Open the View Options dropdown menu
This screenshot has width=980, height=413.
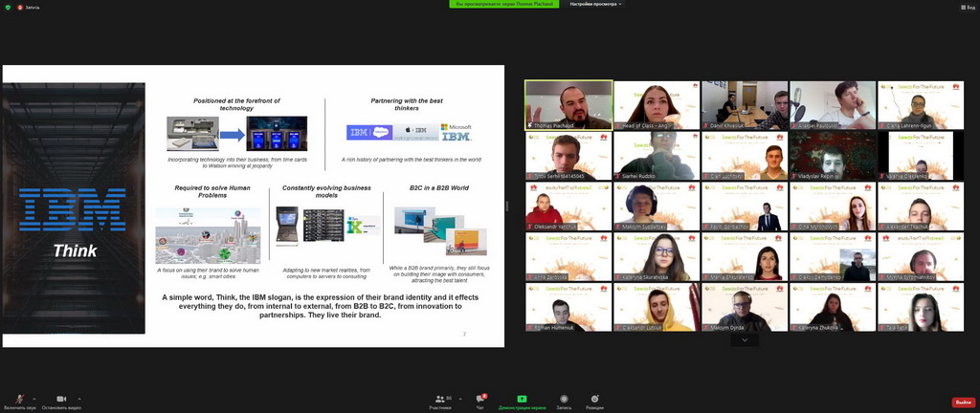click(595, 4)
